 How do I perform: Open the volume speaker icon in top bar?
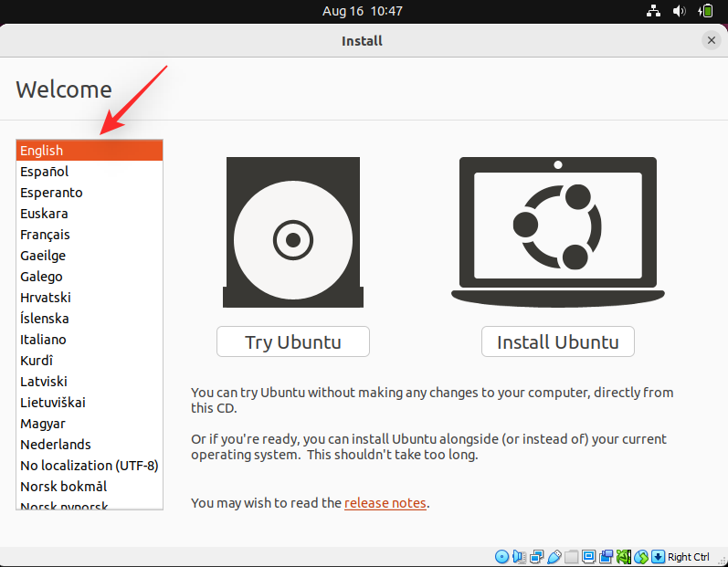[x=680, y=11]
